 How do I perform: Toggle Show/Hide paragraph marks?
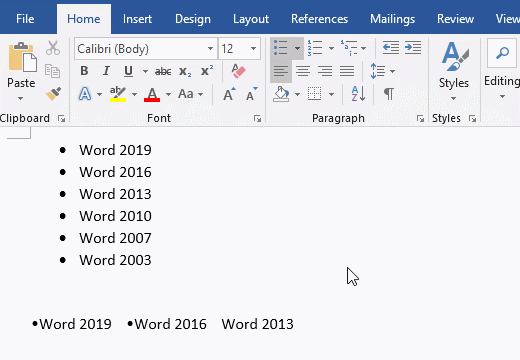coord(389,94)
